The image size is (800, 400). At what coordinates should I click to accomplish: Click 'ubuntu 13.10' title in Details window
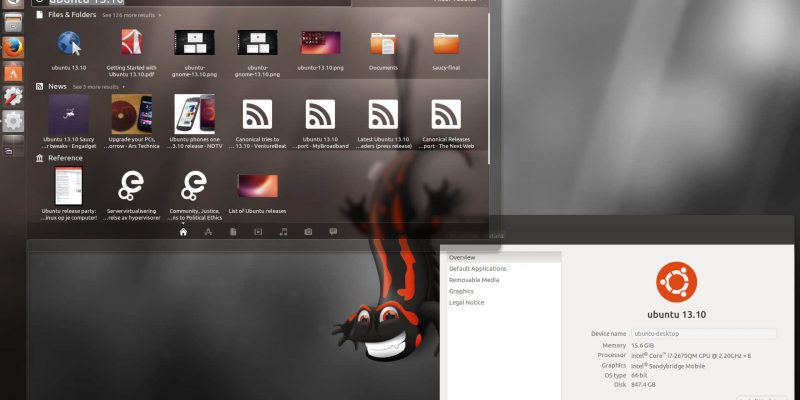[677, 315]
